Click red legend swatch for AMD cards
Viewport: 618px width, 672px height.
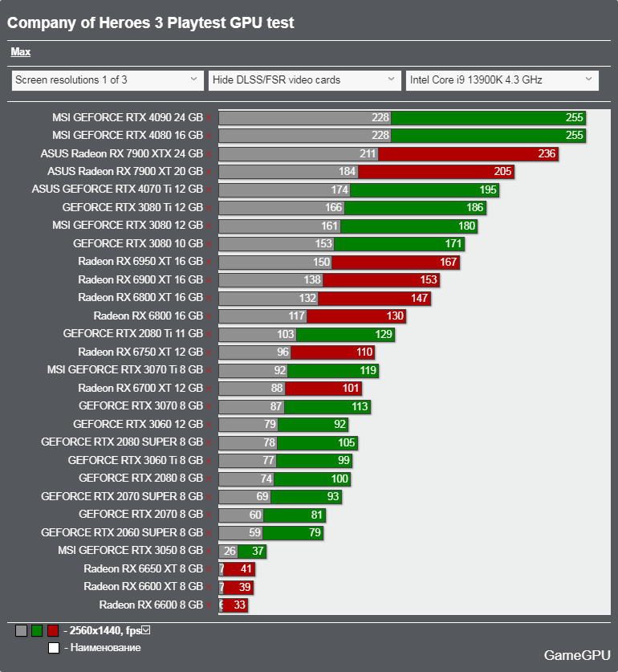pyautogui.click(x=53, y=631)
